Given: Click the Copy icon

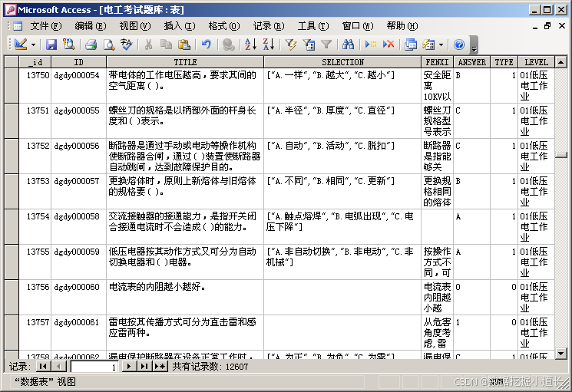Looking at the screenshot, I should point(166,44).
